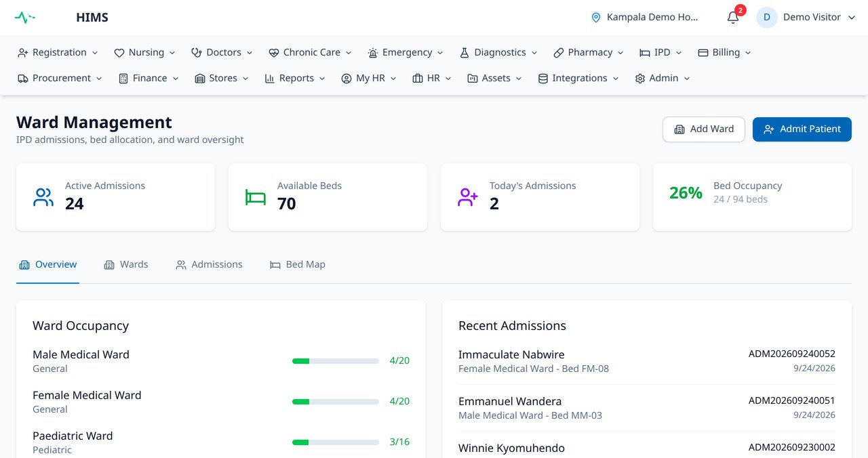Click the Active Admissions people icon
Screen dimensions: 868x458
43,197
